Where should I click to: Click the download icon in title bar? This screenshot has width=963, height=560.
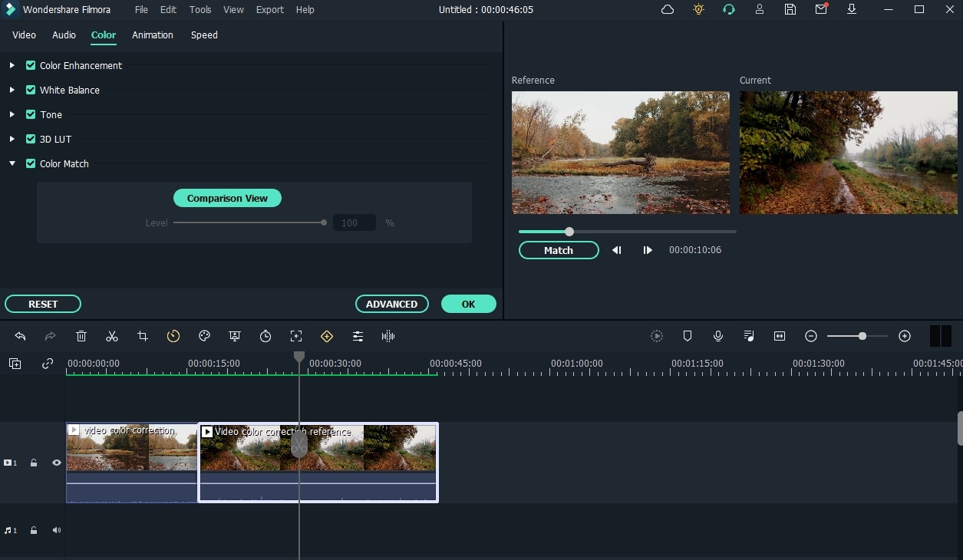point(852,9)
